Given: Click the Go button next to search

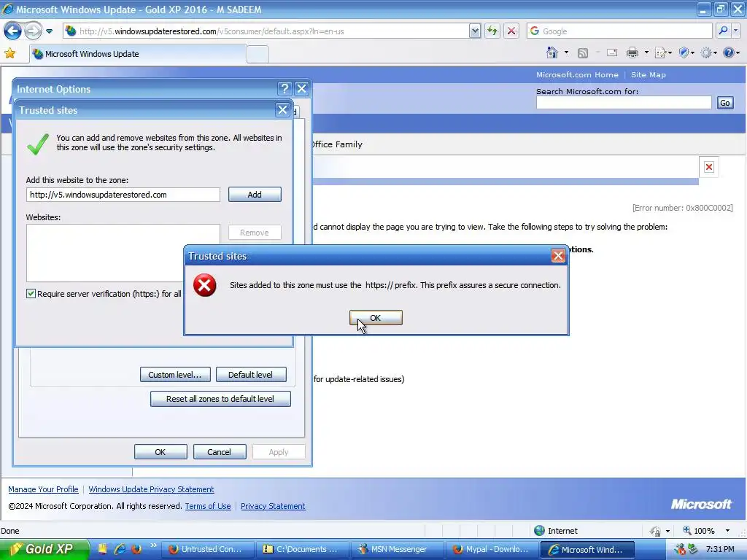Looking at the screenshot, I should point(725,103).
